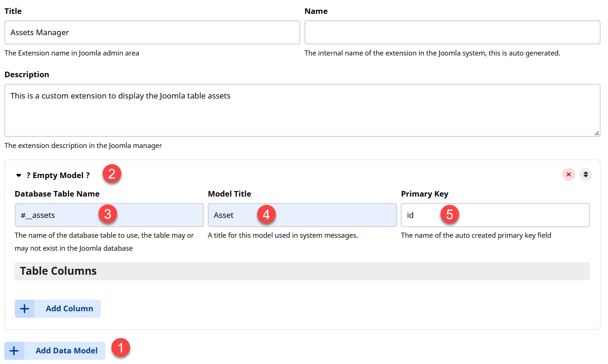Click the Description label above the textarea
608x364 pixels.
click(27, 74)
